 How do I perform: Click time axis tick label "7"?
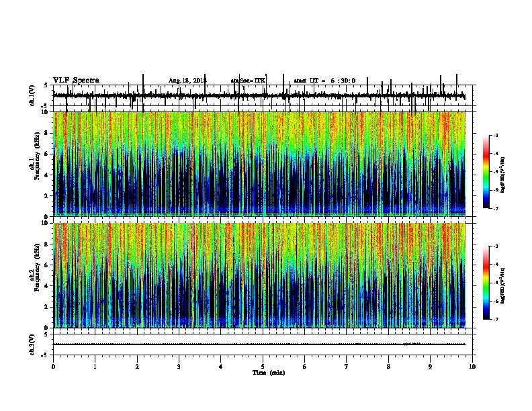tap(347, 367)
